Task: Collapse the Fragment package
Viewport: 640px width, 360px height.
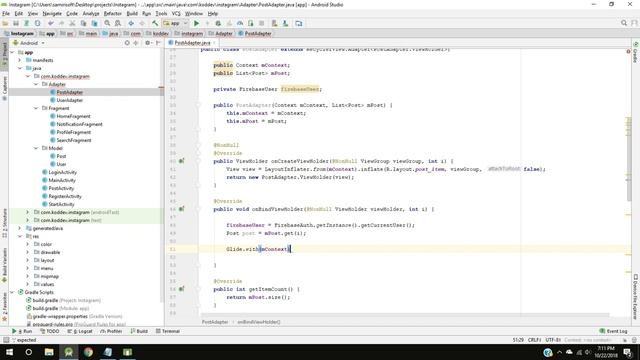Action: (36, 108)
